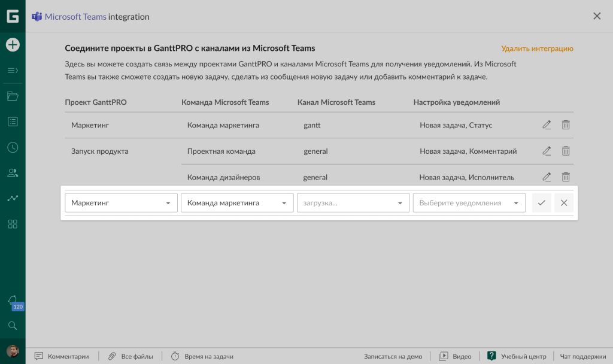Delete the Запуск продукта integration via trash icon

pyautogui.click(x=565, y=151)
